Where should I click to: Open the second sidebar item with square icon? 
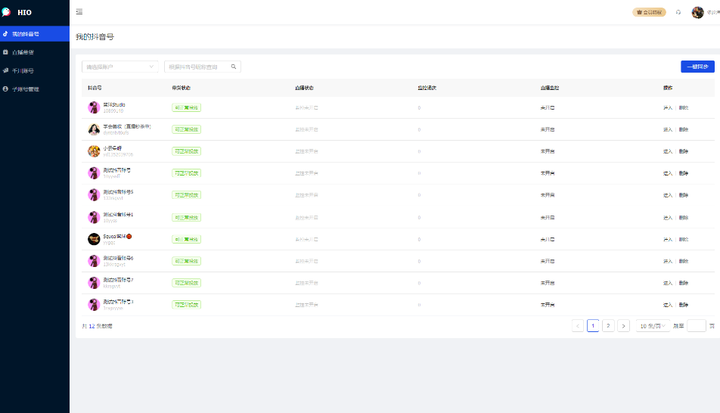[x=35, y=52]
